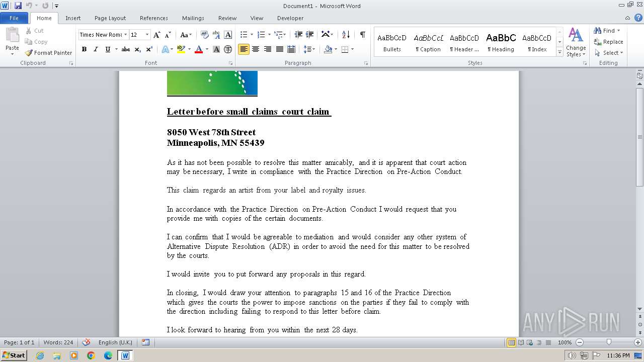Click the Help question mark icon
Image resolution: width=644 pixels, height=362 pixels.
point(639,18)
